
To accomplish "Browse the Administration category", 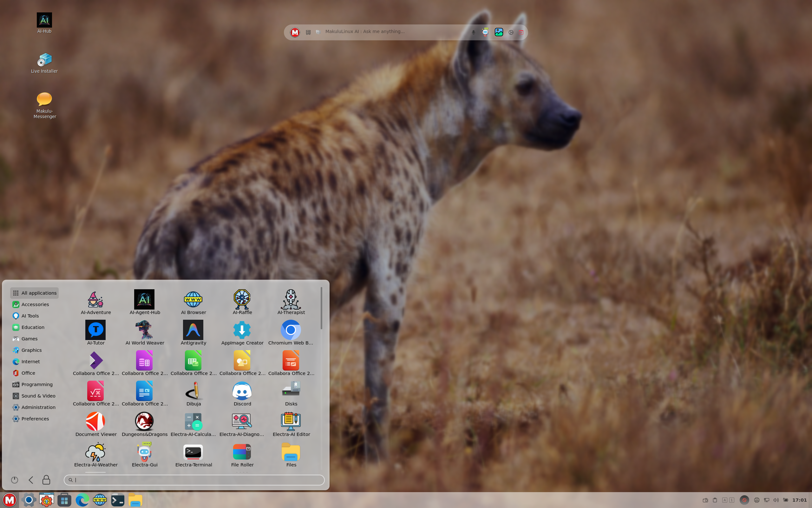I will [34, 407].
